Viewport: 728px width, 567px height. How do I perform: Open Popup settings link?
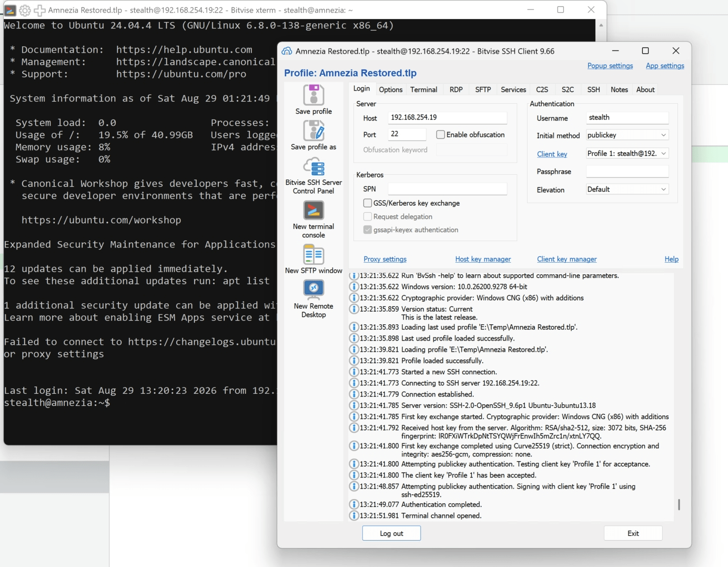610,66
